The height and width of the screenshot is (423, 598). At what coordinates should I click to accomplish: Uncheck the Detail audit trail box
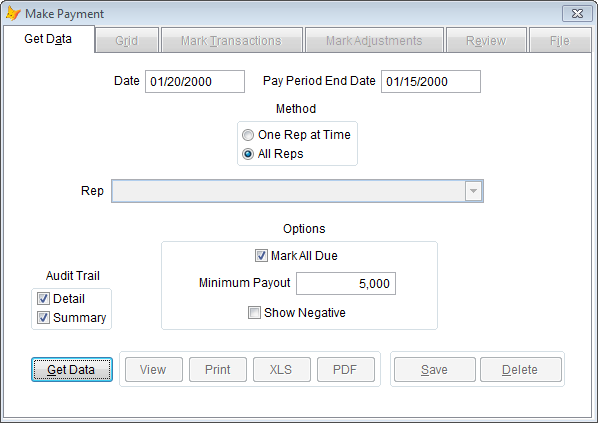[43, 299]
